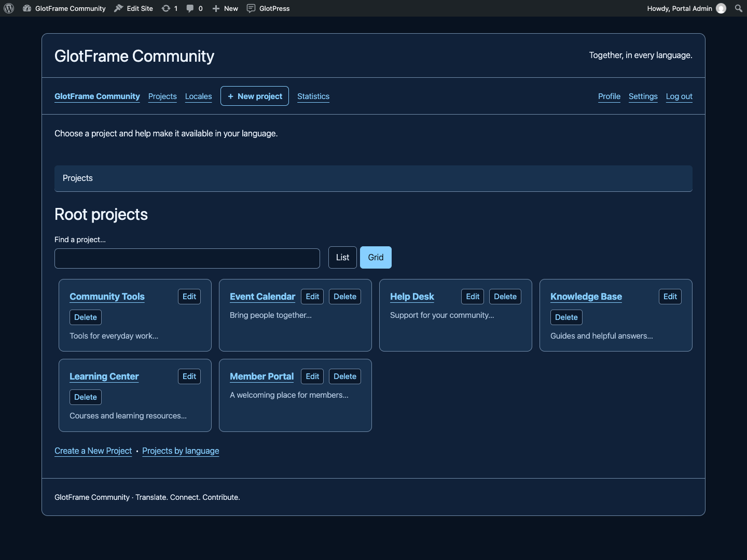Open the Help Desk project
The width and height of the screenshot is (747, 560).
(x=412, y=297)
